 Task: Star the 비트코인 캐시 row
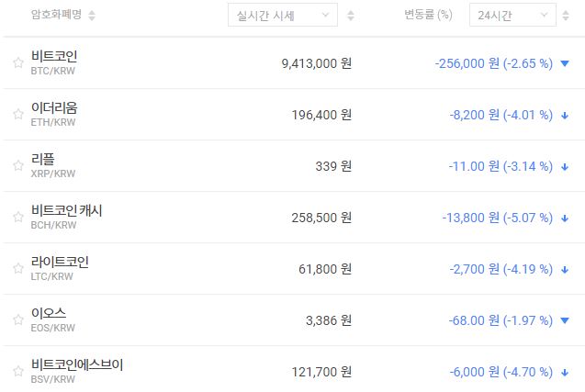coord(17,218)
